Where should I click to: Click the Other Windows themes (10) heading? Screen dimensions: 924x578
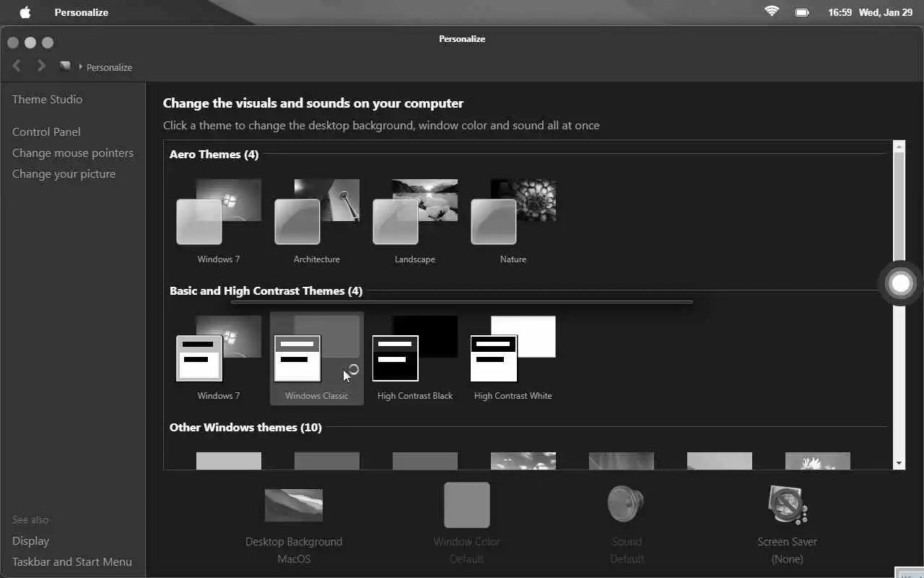(x=245, y=427)
